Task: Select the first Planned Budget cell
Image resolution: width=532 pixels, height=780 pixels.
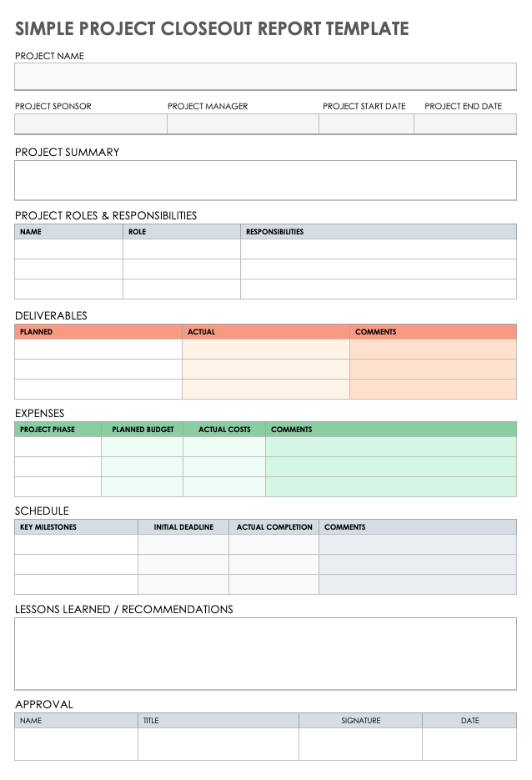Action: pos(142,447)
